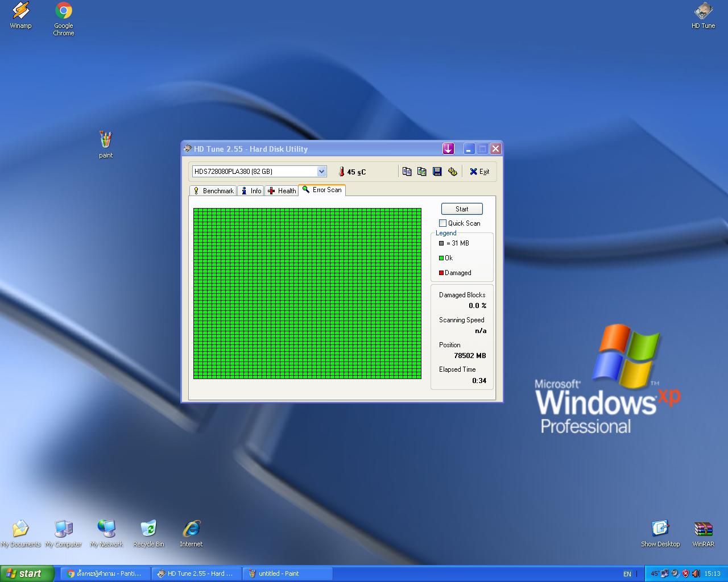Image resolution: width=728 pixels, height=582 pixels.
Task: Switch to the Benchmark tab
Action: [x=213, y=191]
